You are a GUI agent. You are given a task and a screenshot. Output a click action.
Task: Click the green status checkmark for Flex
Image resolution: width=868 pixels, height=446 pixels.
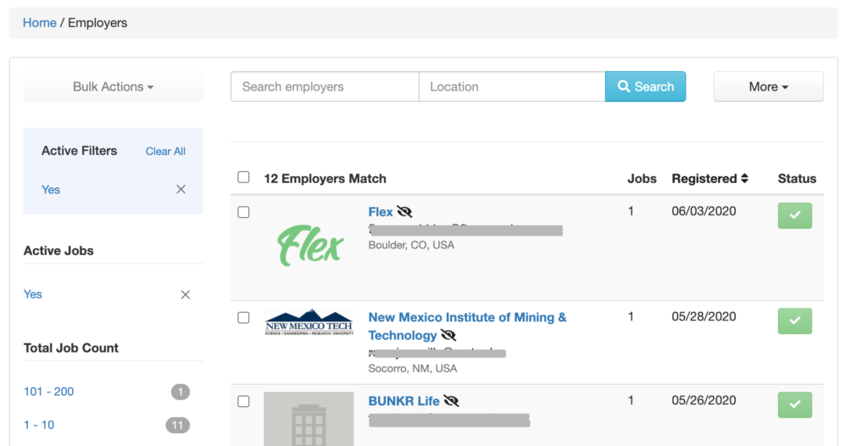[x=795, y=215]
